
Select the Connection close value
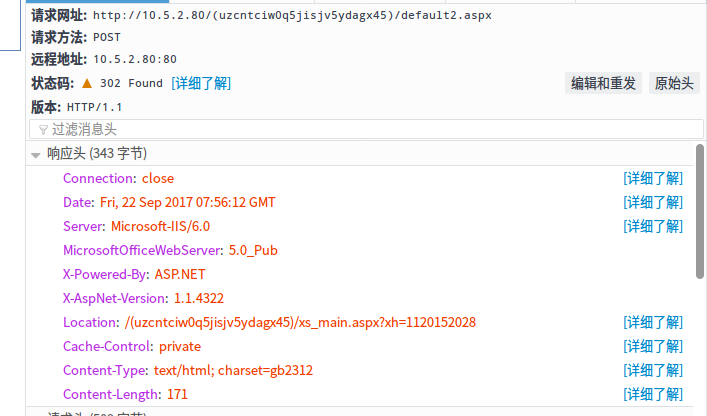158,178
